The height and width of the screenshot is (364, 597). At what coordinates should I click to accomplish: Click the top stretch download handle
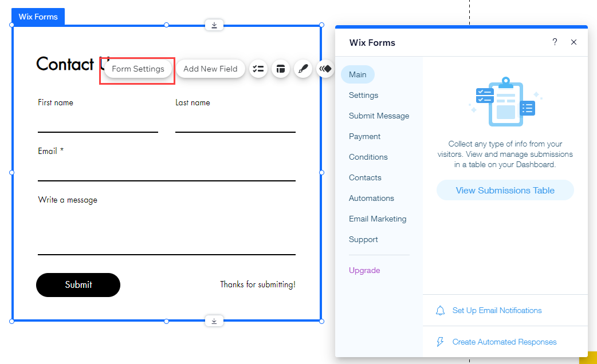(x=214, y=25)
